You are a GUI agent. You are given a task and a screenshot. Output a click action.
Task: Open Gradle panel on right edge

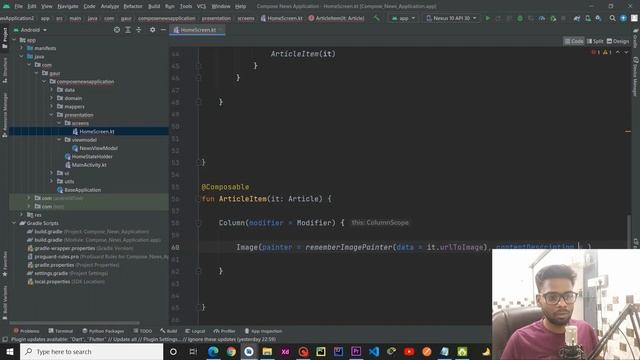point(636,38)
